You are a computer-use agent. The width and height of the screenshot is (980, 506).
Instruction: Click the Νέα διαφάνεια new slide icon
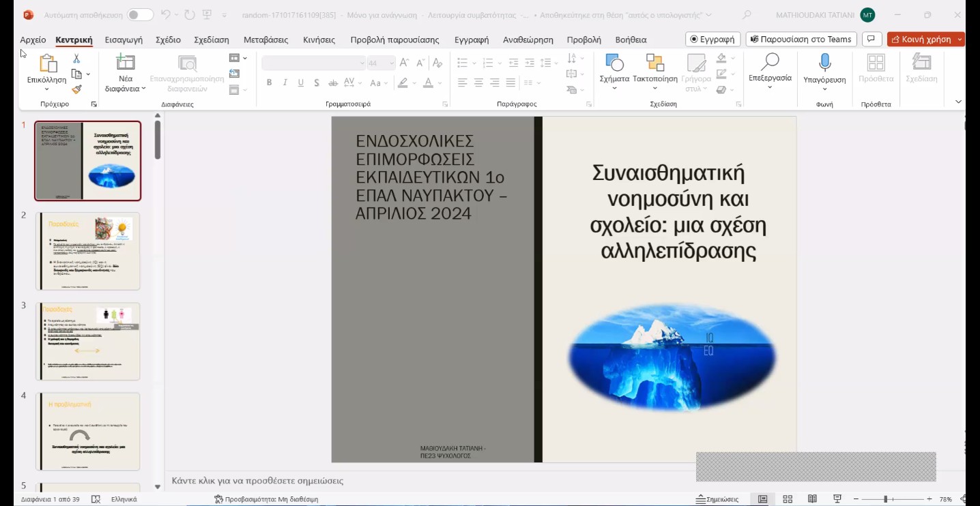(126, 63)
